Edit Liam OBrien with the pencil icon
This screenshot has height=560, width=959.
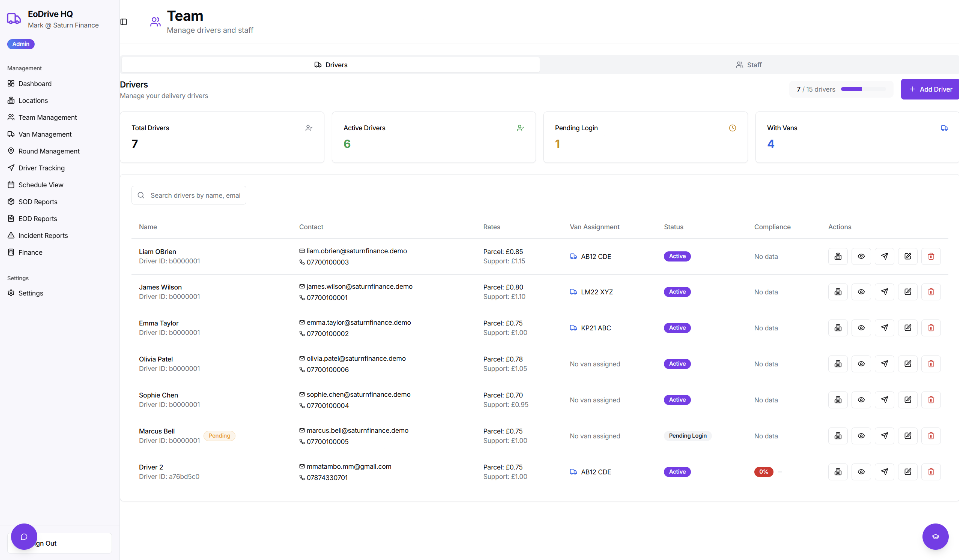coord(908,256)
